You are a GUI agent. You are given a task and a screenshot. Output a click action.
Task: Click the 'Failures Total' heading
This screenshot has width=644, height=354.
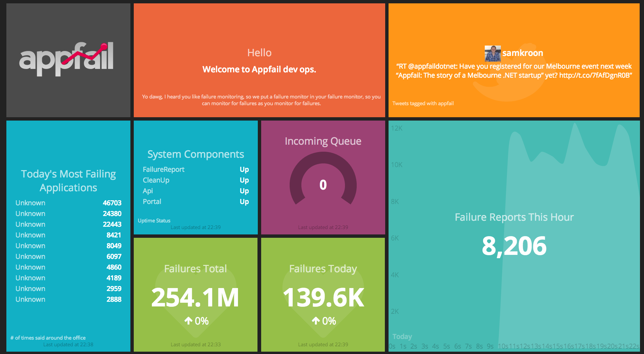(x=196, y=269)
